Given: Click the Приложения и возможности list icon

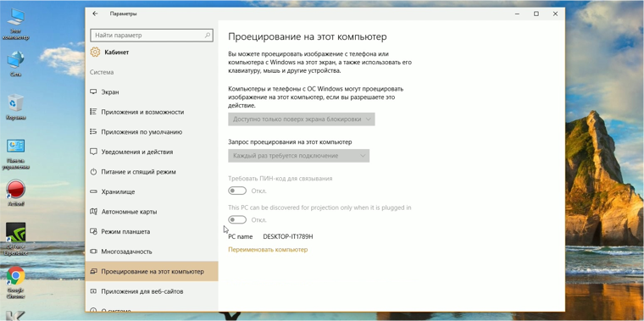Looking at the screenshot, I should (x=93, y=112).
